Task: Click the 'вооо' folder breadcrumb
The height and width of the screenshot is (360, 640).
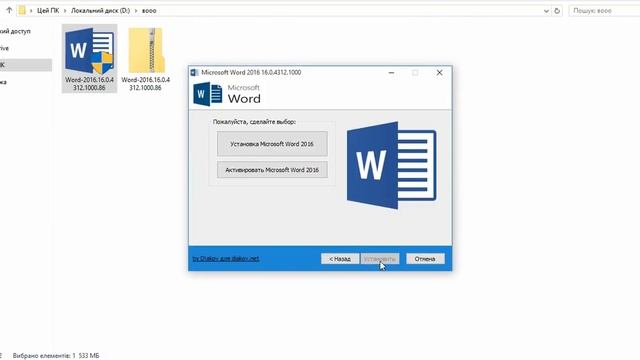Action: pyautogui.click(x=149, y=11)
